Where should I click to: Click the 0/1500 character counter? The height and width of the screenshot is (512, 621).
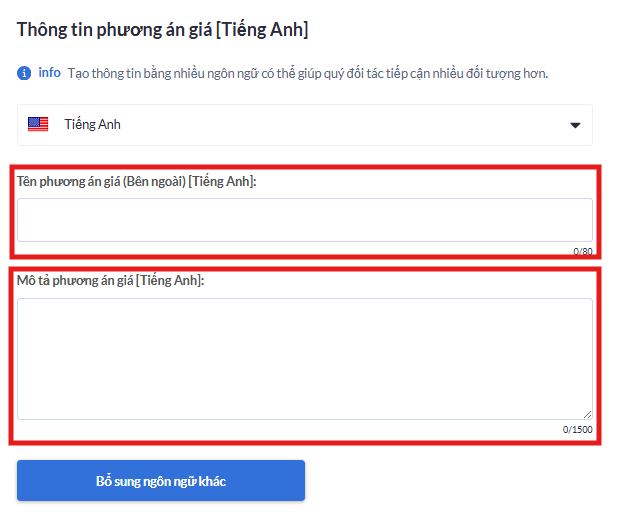pyautogui.click(x=577, y=430)
